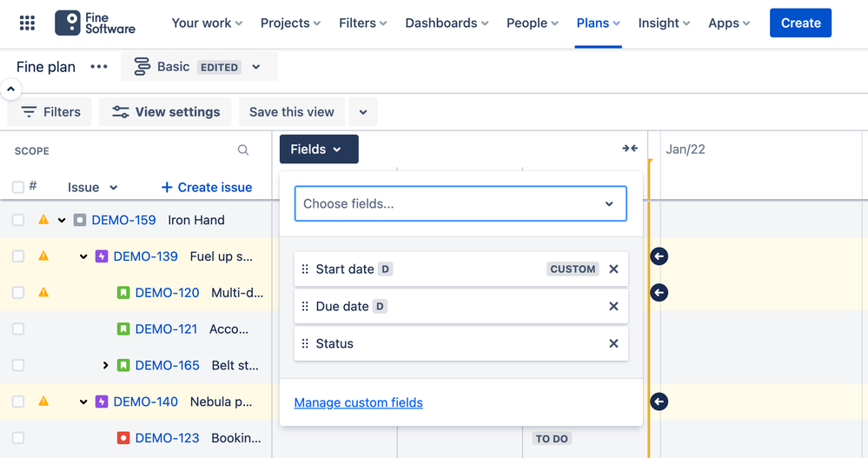Open the Choose fields combo box

coord(461,204)
